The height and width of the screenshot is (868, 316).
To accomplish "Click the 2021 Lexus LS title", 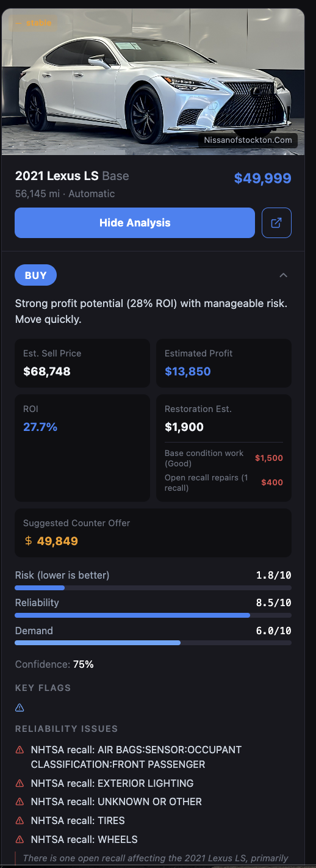I will pyautogui.click(x=57, y=176).
